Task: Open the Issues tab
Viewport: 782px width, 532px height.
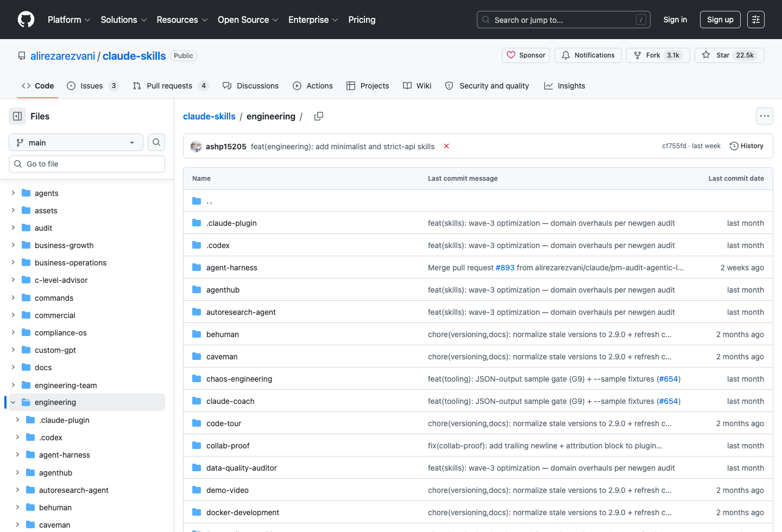Action: point(93,86)
